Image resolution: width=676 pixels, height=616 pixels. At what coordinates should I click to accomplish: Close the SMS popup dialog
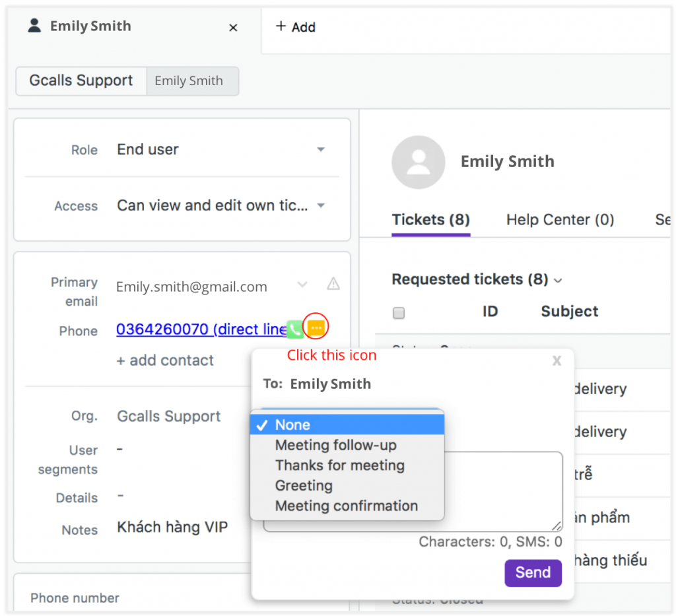tap(557, 360)
